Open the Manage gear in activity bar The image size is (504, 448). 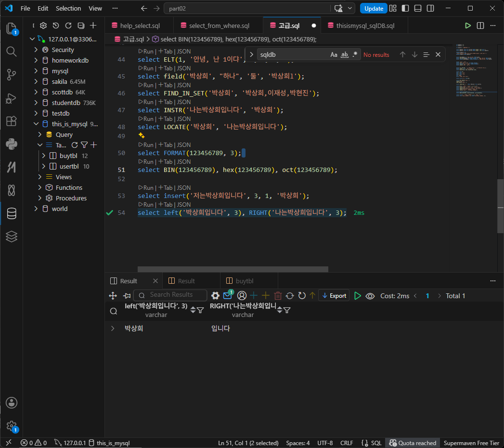pyautogui.click(x=12, y=426)
